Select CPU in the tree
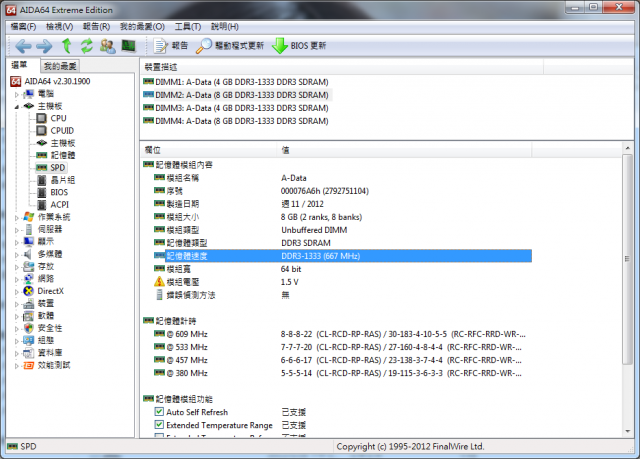640x459 pixels. coord(58,118)
